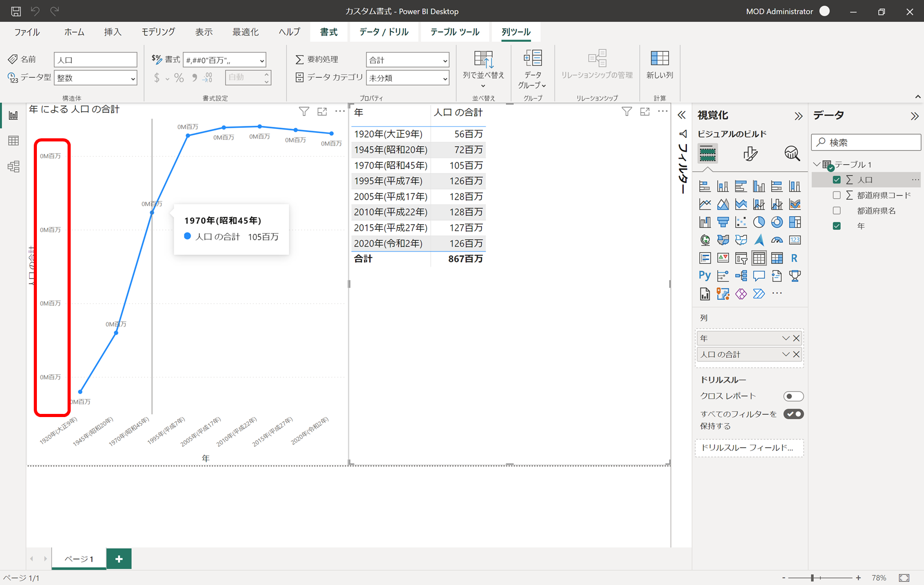The image size is (924, 585).
Task: Select the pie chart visualization icon
Action: 759,222
